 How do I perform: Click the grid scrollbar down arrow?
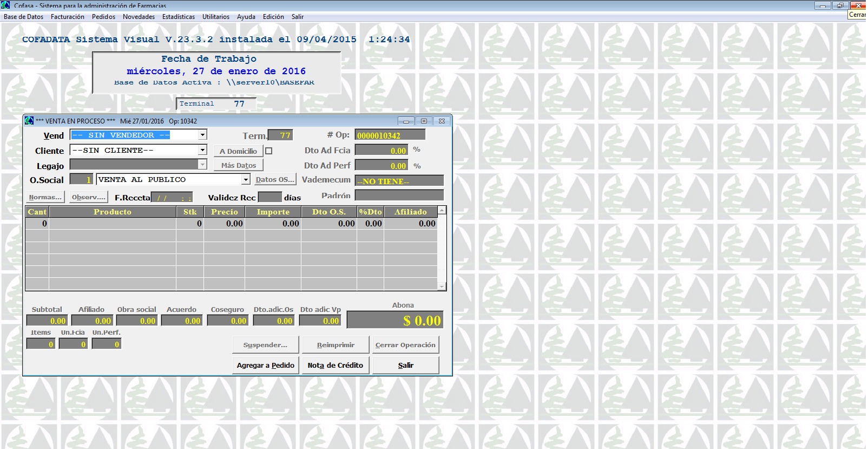click(442, 287)
